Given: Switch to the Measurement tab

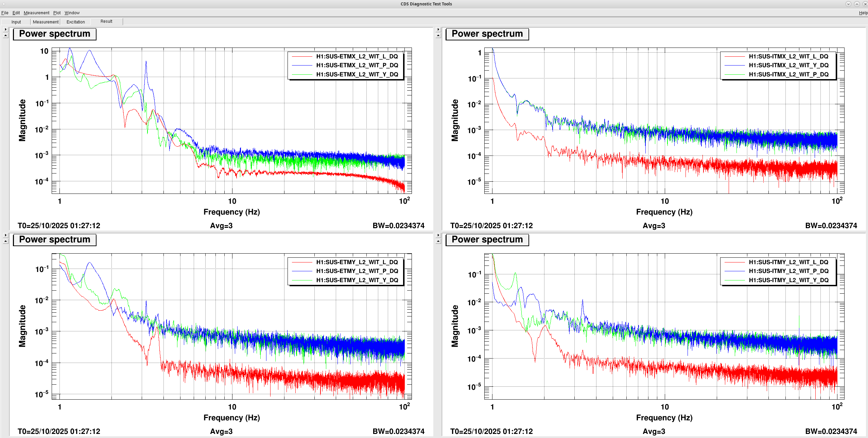Looking at the screenshot, I should (46, 22).
